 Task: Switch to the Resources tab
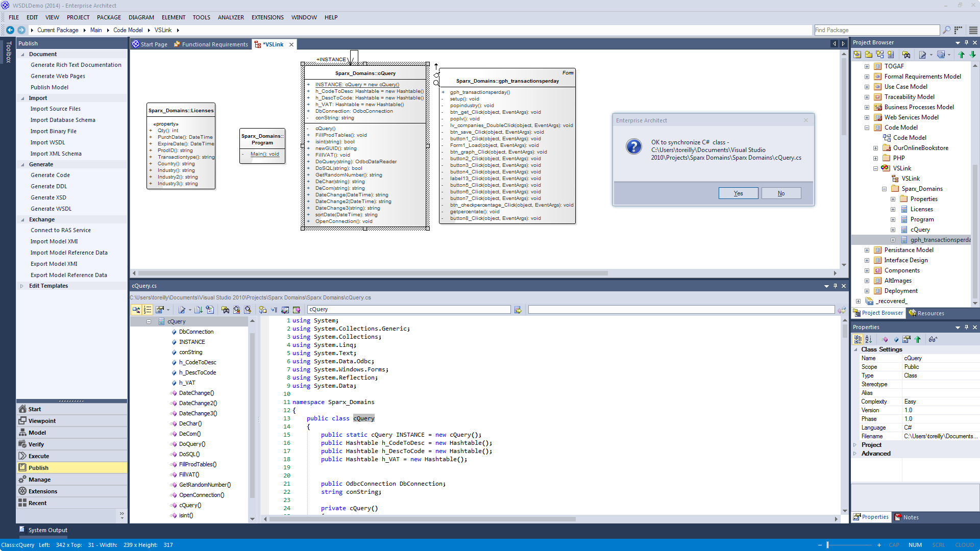(926, 313)
